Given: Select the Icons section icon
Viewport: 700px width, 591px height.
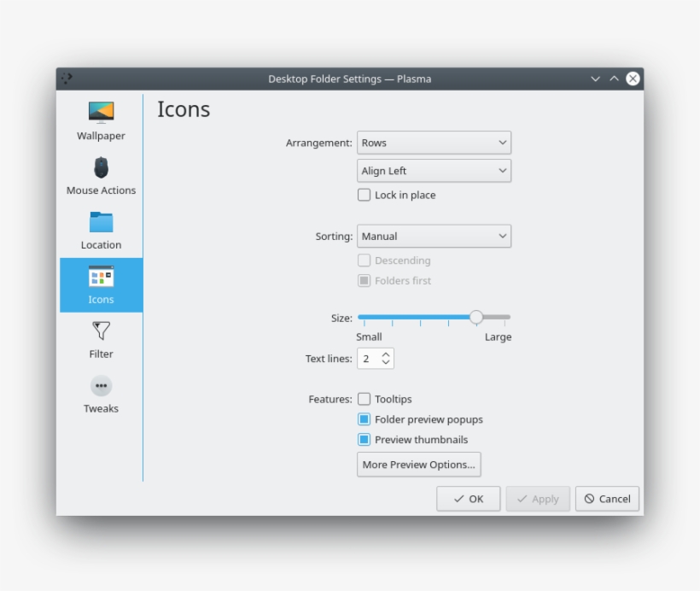Looking at the screenshot, I should [101, 277].
